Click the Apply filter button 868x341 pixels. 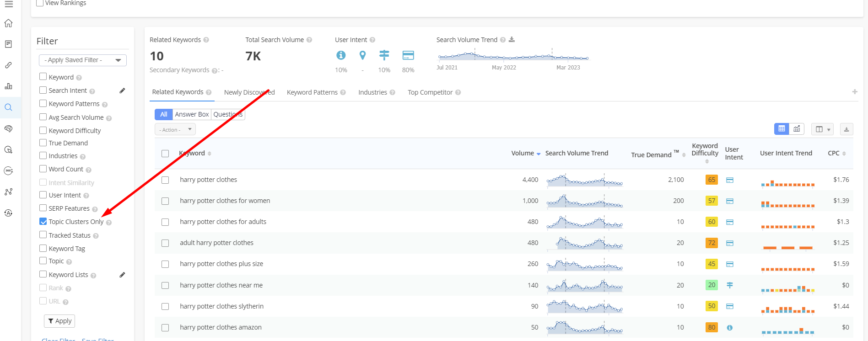[59, 321]
